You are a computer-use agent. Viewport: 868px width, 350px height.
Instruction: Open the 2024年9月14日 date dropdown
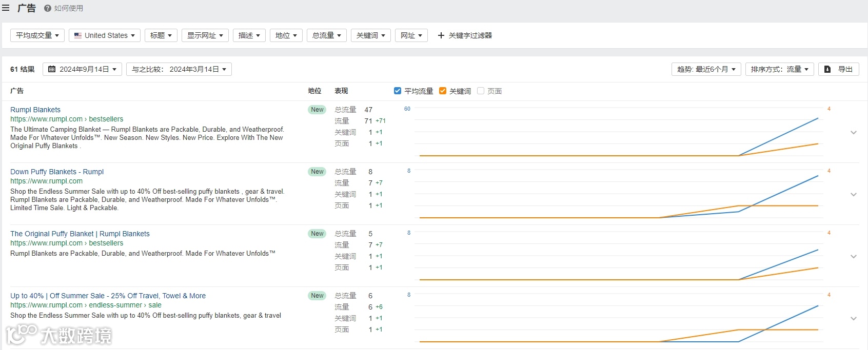[x=83, y=69]
